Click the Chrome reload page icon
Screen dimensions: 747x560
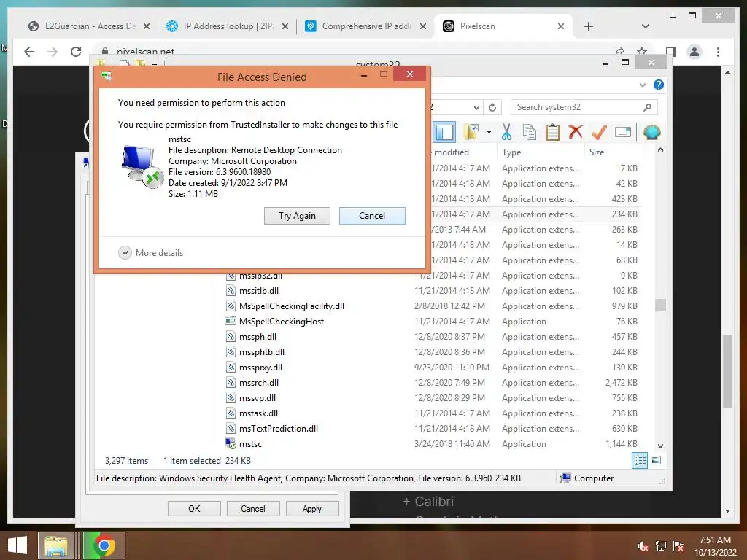click(x=76, y=52)
